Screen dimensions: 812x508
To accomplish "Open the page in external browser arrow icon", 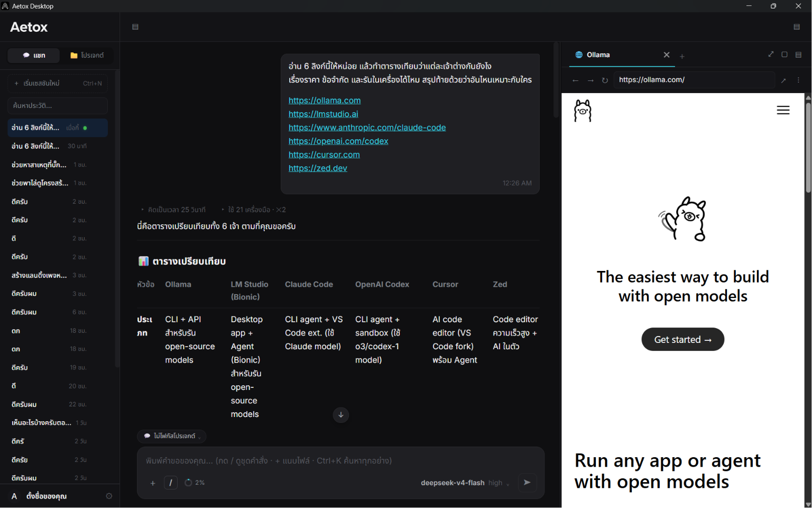I will pyautogui.click(x=783, y=80).
